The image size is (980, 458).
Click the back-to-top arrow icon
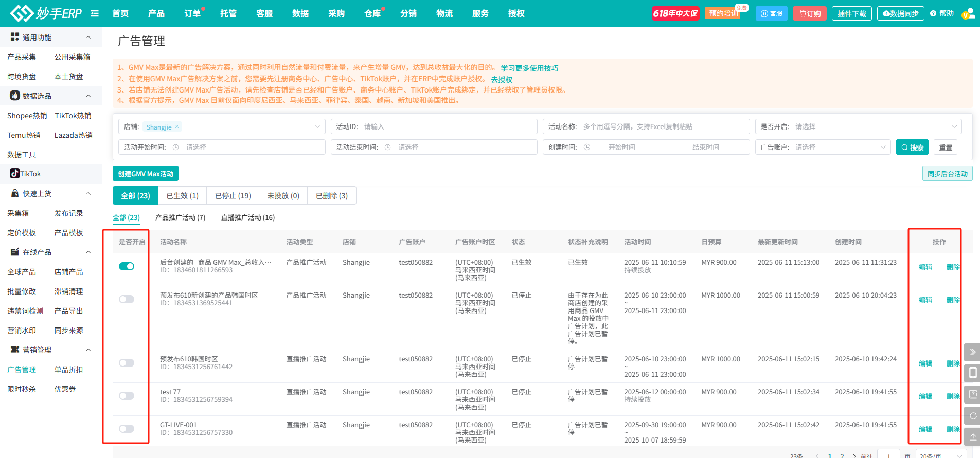click(972, 436)
